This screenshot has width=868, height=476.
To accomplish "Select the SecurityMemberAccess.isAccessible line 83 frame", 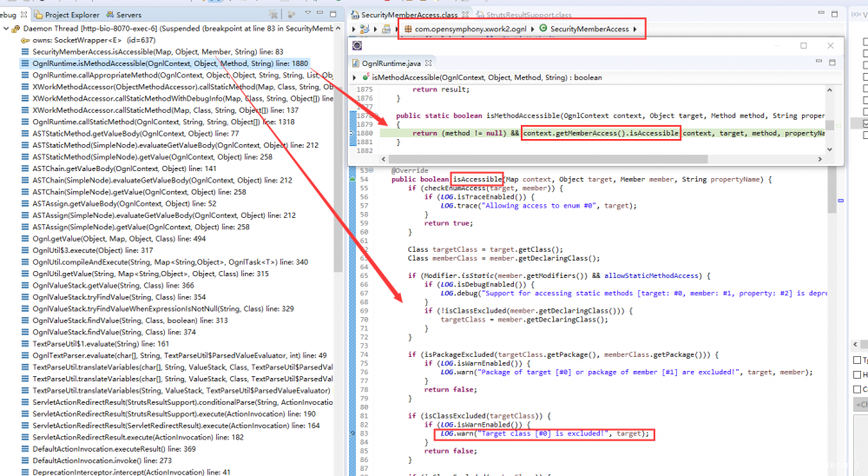I will [x=158, y=51].
